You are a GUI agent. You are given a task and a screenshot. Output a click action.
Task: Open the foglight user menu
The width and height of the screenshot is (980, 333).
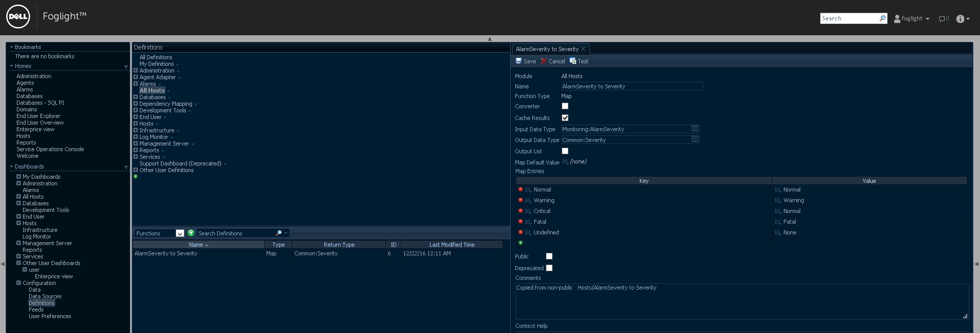[912, 19]
